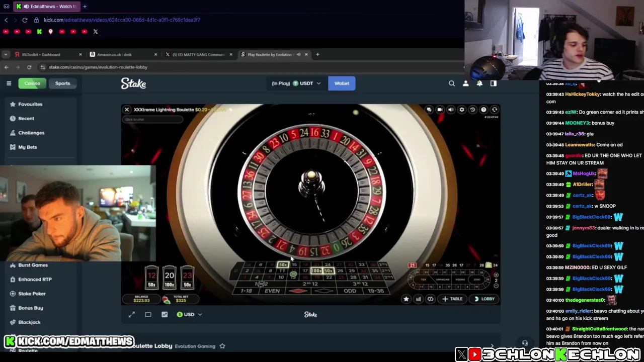Open My Bets in the Stake sidebar
This screenshot has height=362, width=644.
click(23, 147)
